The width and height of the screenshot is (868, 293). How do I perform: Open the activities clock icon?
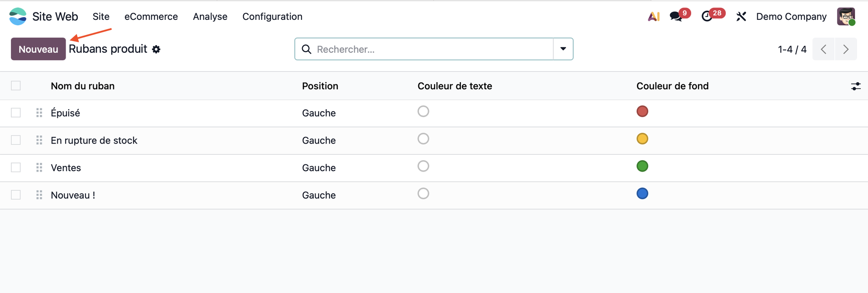(707, 17)
